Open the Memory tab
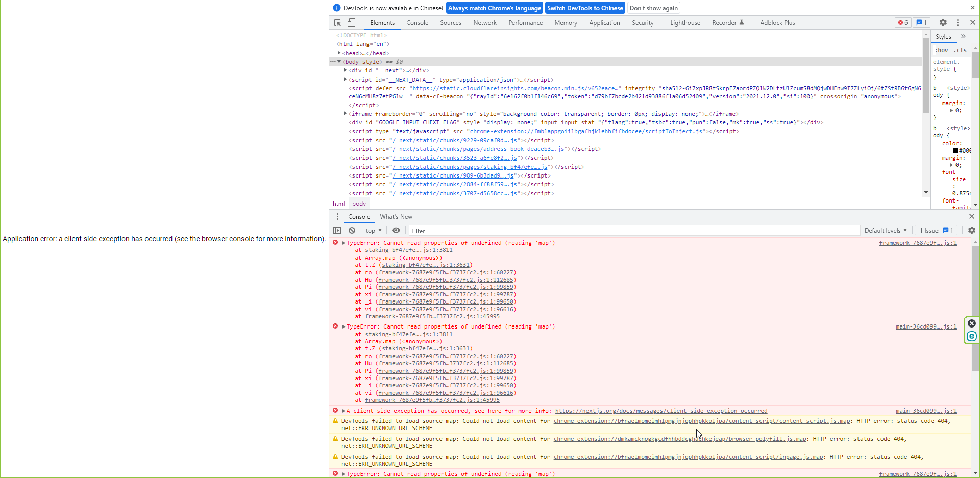Screen dimensions: 980x478 click(x=566, y=23)
